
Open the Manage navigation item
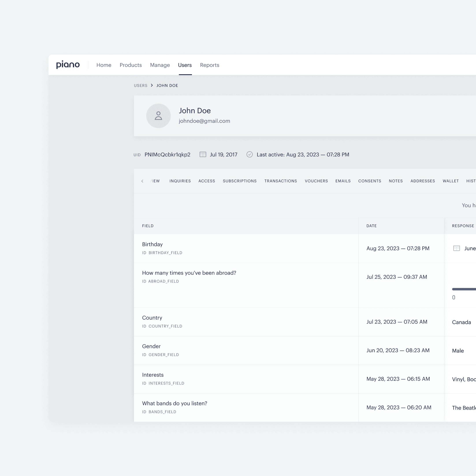pyautogui.click(x=160, y=65)
